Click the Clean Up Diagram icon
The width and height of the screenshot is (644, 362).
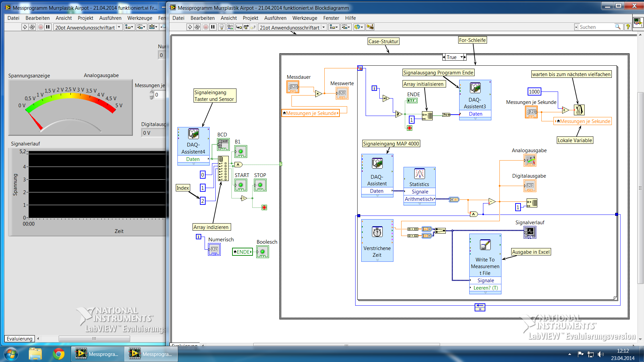pyautogui.click(x=370, y=27)
